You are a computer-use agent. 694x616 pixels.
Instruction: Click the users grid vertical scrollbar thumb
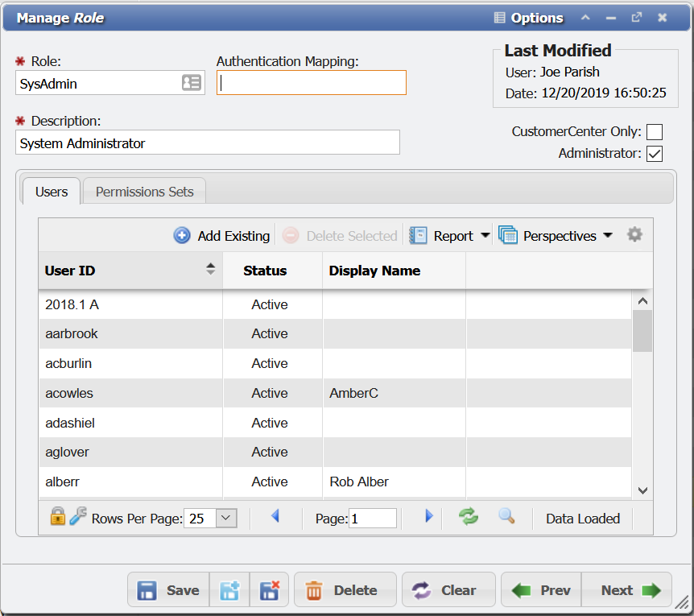pyautogui.click(x=642, y=330)
